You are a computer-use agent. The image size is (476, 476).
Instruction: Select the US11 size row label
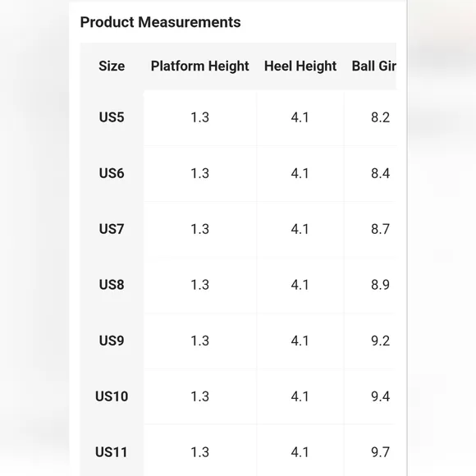[112, 452]
